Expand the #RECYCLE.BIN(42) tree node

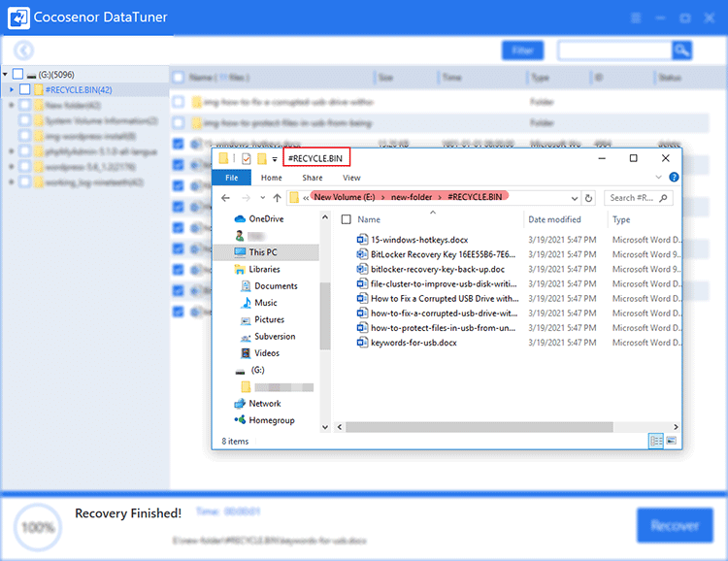pyautogui.click(x=12, y=89)
